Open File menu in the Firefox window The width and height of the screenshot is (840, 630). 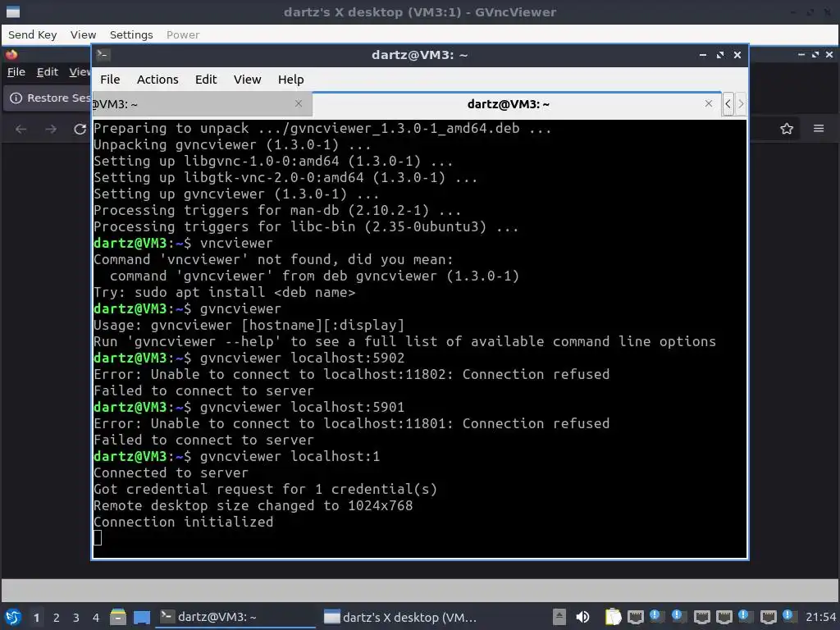[x=16, y=72]
